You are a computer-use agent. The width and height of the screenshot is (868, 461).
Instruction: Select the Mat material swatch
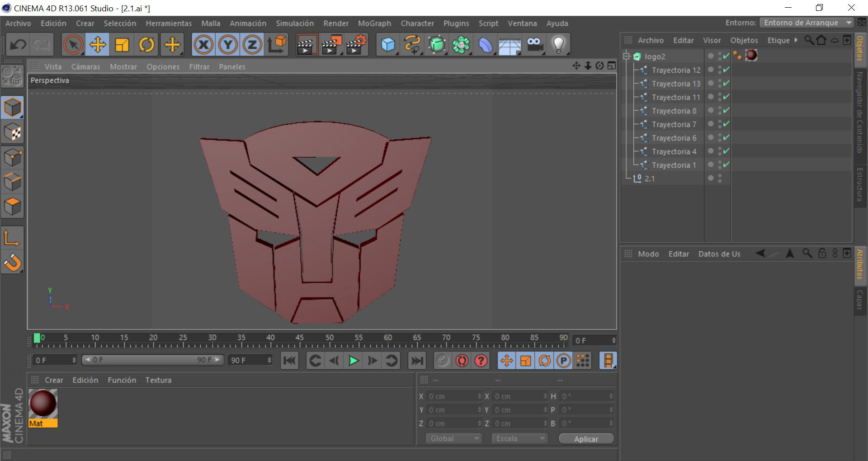pos(43,404)
